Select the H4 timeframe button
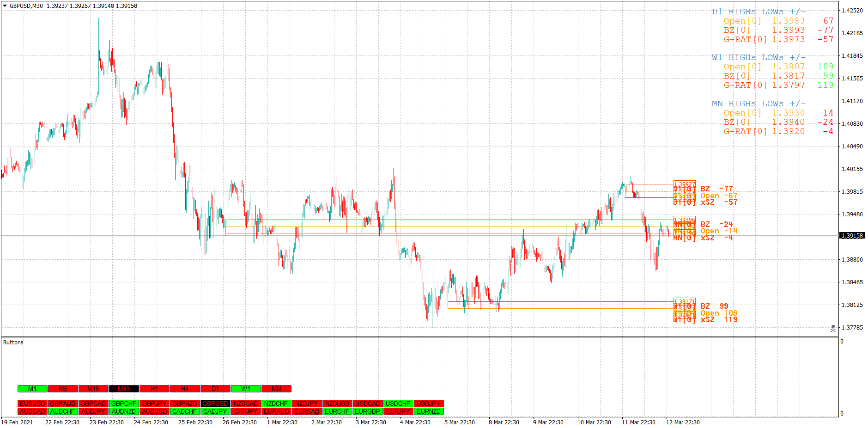 [x=185, y=389]
